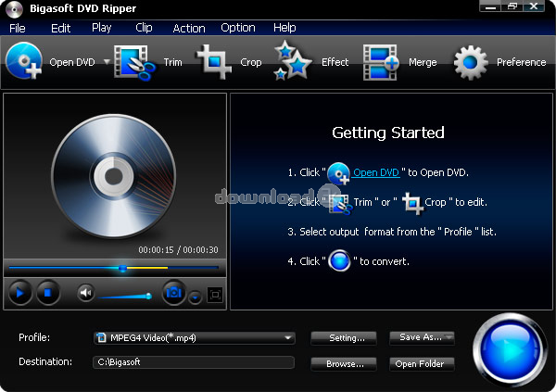This screenshot has height=392, width=556.
Task: Mute audio via speaker icon
Action: pyautogui.click(x=85, y=293)
